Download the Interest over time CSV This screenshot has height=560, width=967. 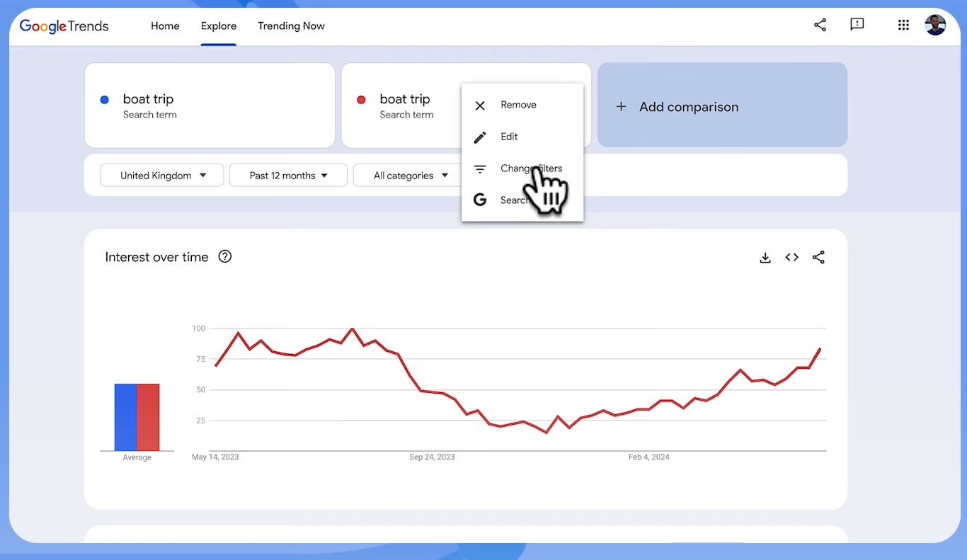(x=765, y=258)
